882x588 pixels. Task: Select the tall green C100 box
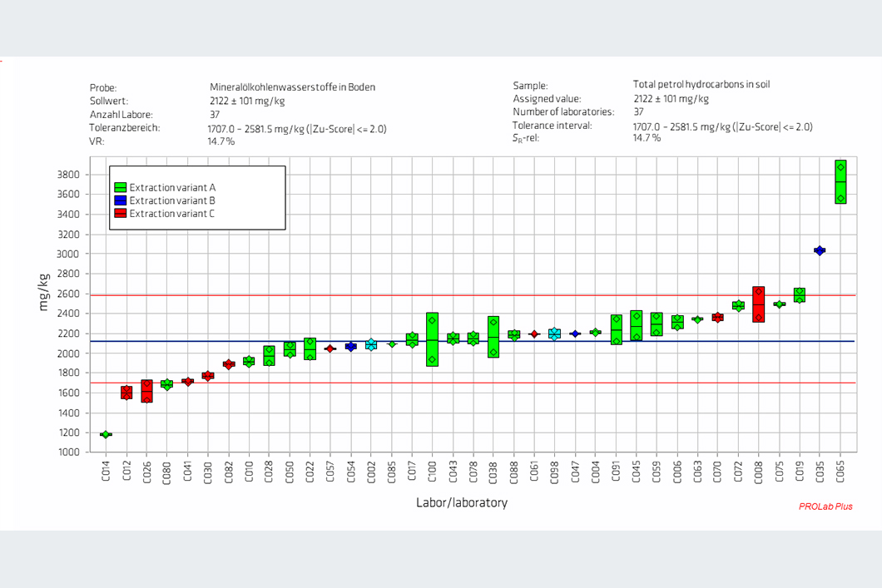pyautogui.click(x=432, y=339)
